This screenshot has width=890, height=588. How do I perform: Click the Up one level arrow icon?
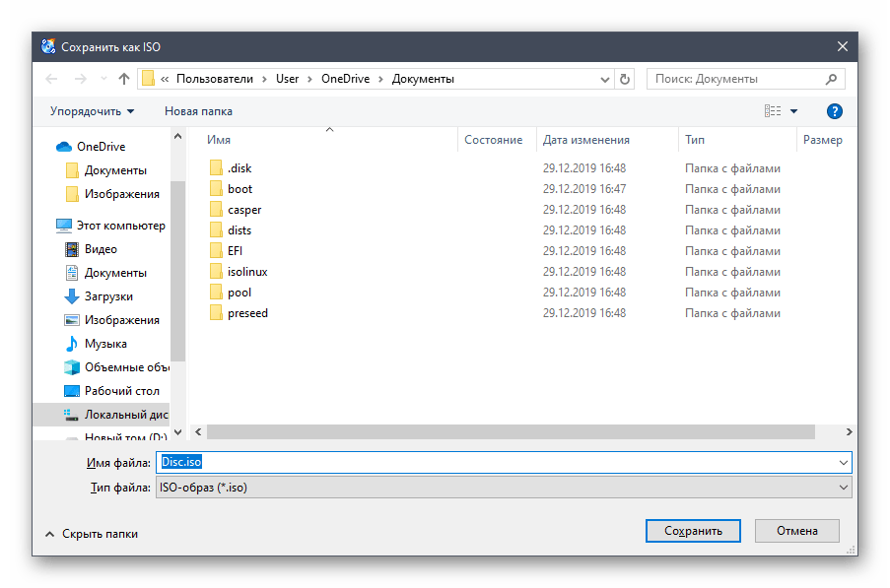click(x=124, y=79)
